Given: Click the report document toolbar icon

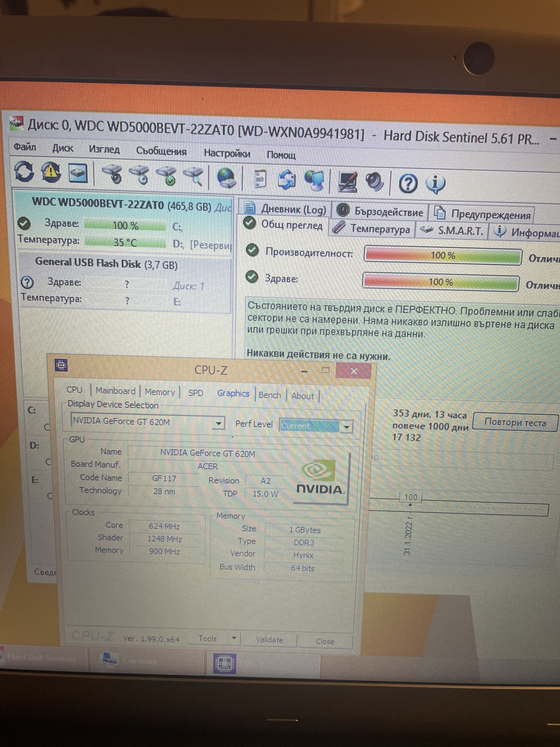Looking at the screenshot, I should (x=260, y=179).
